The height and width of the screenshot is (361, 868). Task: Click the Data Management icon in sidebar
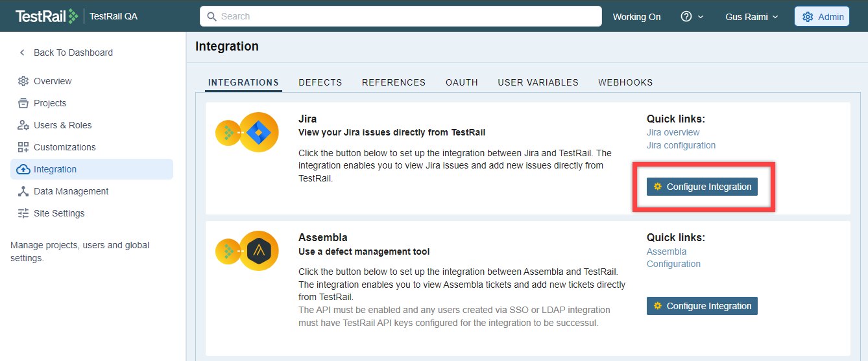pyautogui.click(x=23, y=191)
